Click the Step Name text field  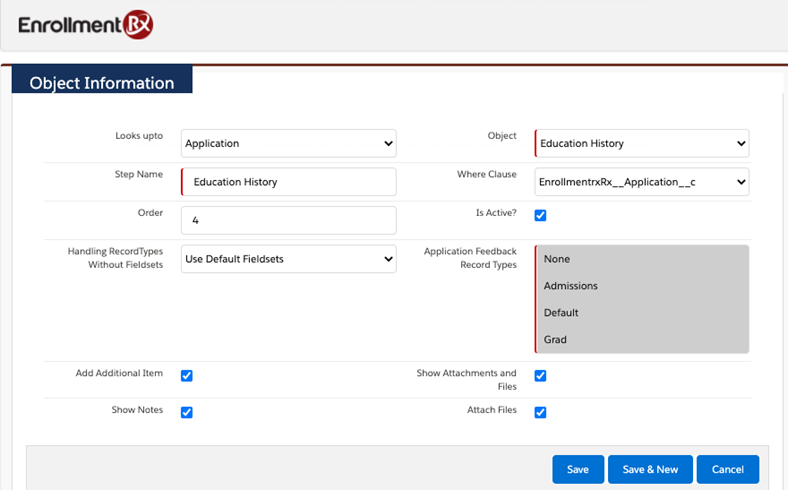(289, 182)
